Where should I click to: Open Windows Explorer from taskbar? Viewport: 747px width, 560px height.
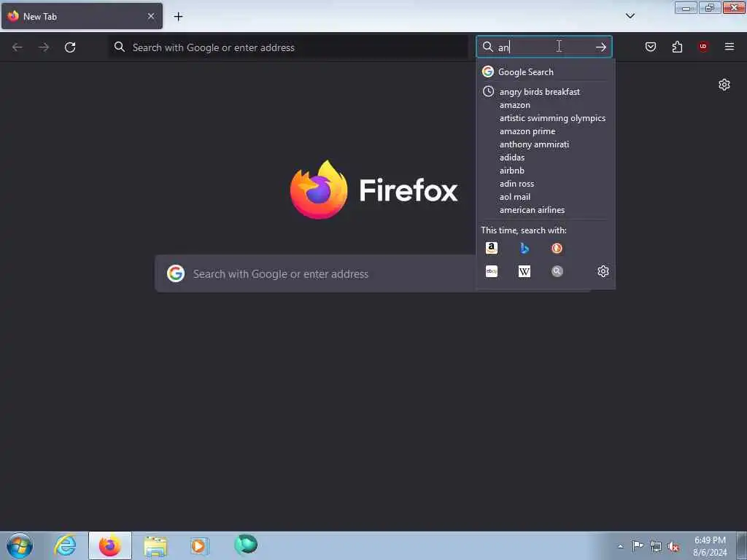(155, 545)
